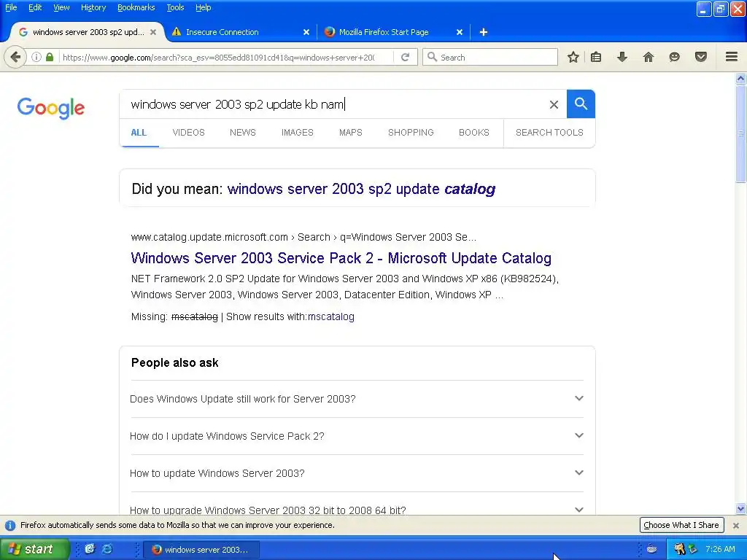Click the Choose What I Share button
The width and height of the screenshot is (747, 560).
[x=681, y=525]
